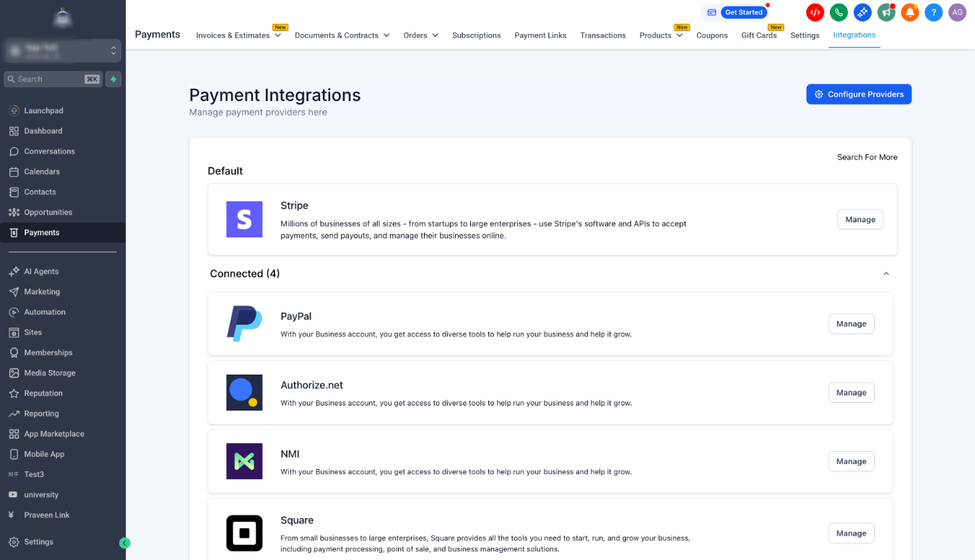Collapse the Connected (4) section chevron
975x560 pixels.
[886, 274]
